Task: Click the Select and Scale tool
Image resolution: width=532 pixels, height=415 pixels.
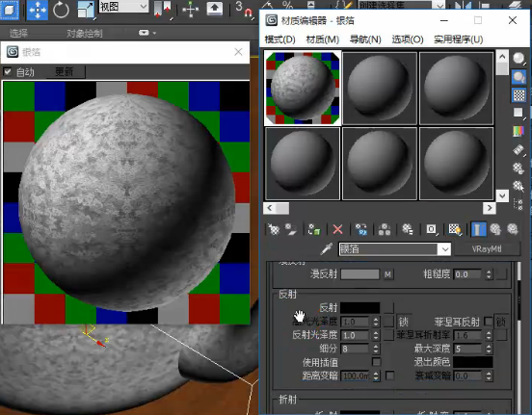Action: [86, 10]
